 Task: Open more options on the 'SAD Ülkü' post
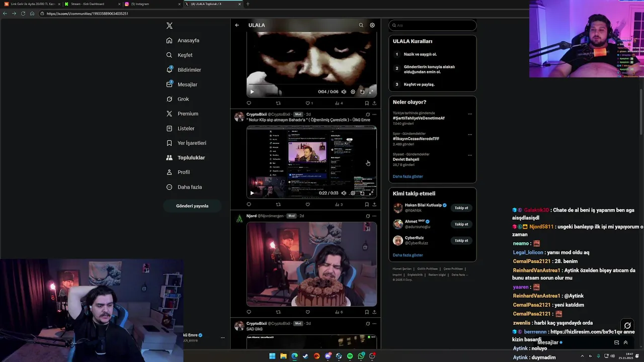(x=374, y=323)
